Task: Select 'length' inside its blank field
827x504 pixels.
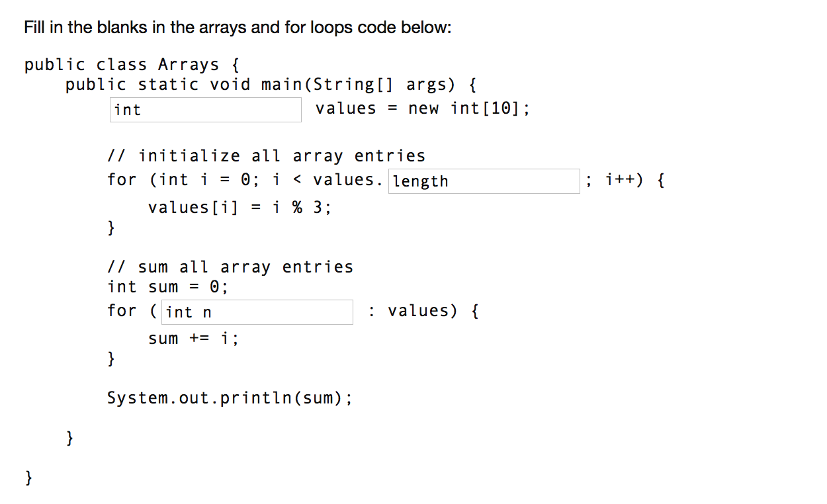Action: pos(419,181)
